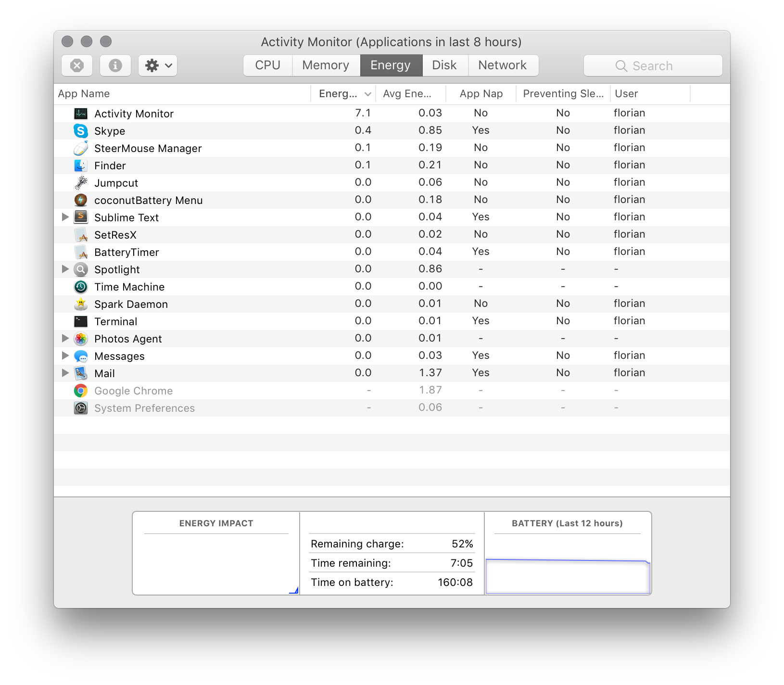The height and width of the screenshot is (685, 784).
Task: Click the coconutBattery Menu icon
Action: pos(81,200)
